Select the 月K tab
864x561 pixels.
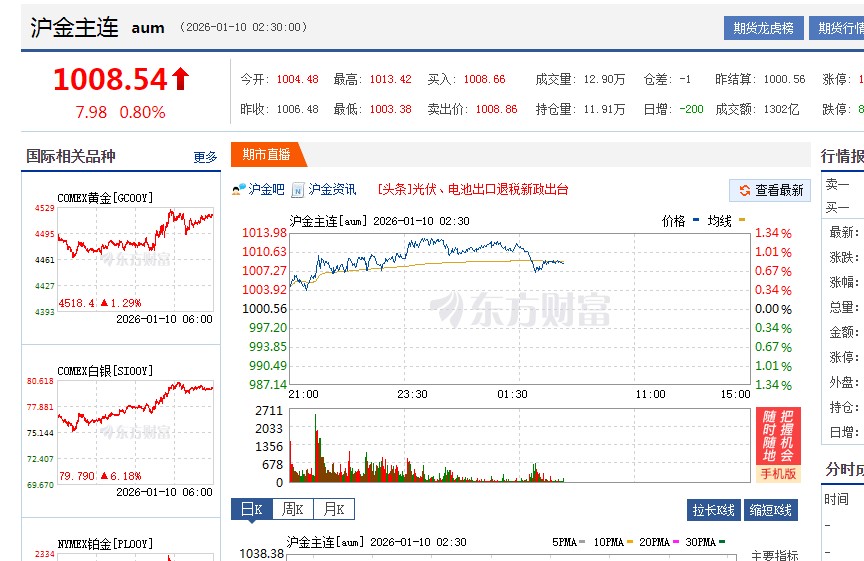tap(334, 509)
